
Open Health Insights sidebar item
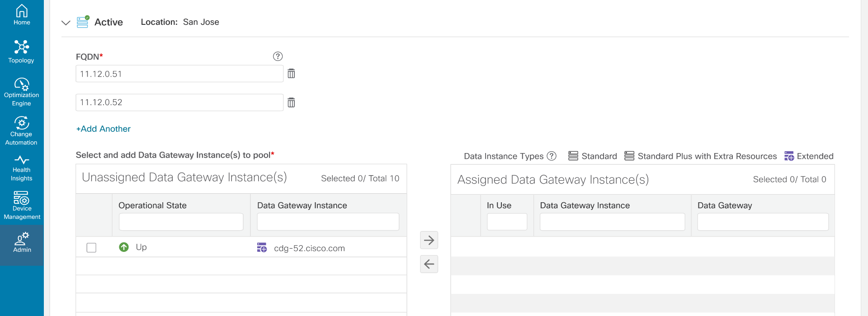click(x=21, y=168)
